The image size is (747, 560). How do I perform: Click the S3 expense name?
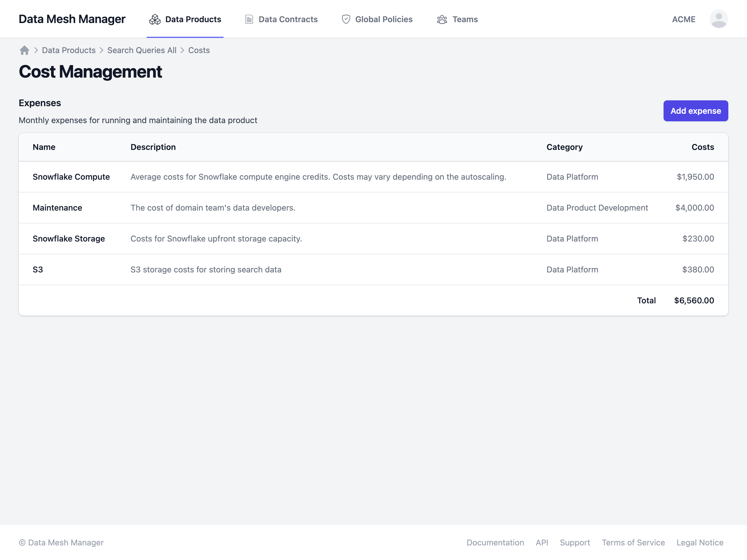[38, 269]
